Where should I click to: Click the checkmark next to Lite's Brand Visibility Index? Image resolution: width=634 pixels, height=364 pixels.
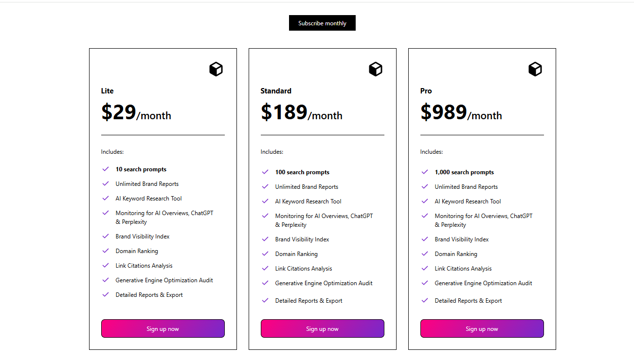(106, 236)
